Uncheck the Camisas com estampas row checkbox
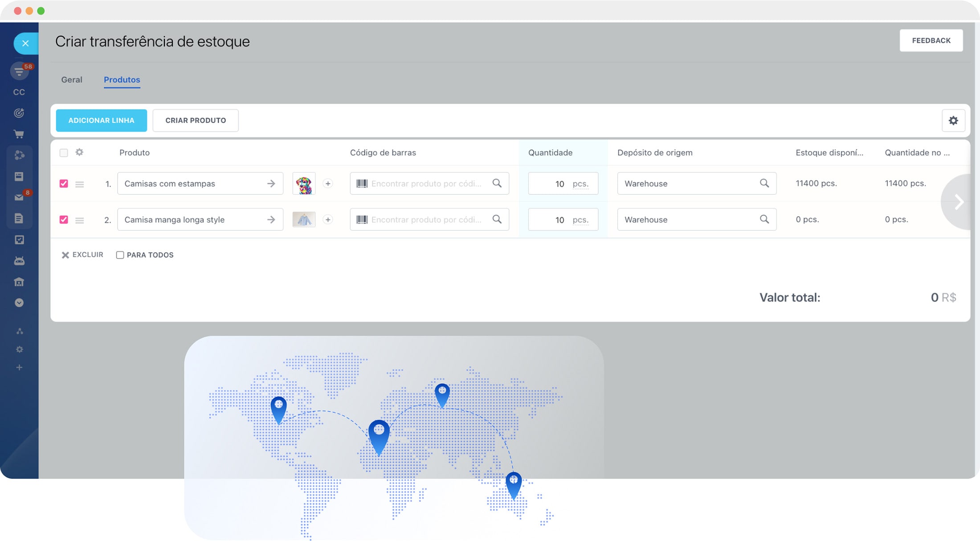Image resolution: width=980 pixels, height=541 pixels. pos(64,184)
